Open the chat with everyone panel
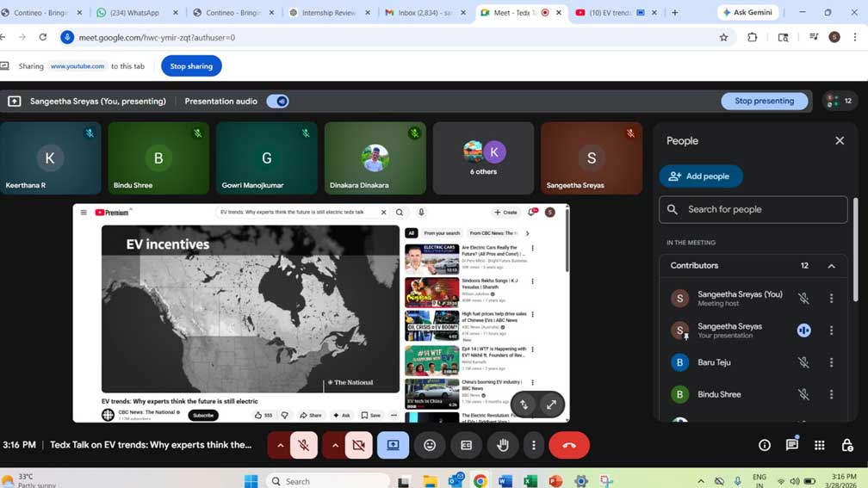Image resolution: width=868 pixels, height=488 pixels. pos(791,445)
